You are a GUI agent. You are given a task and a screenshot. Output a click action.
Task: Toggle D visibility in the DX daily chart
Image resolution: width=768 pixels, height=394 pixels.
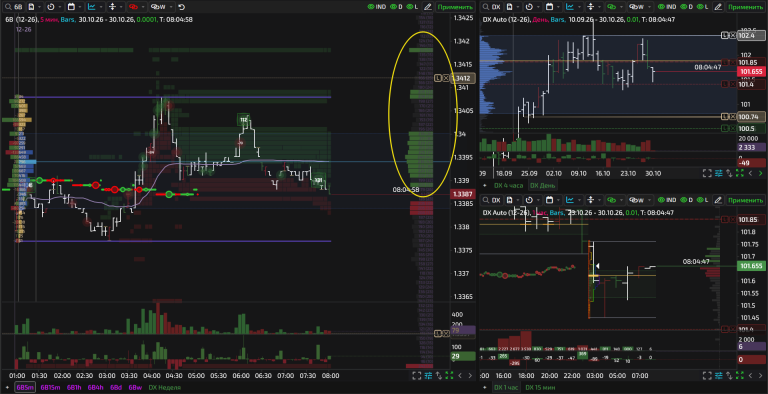click(x=687, y=7)
